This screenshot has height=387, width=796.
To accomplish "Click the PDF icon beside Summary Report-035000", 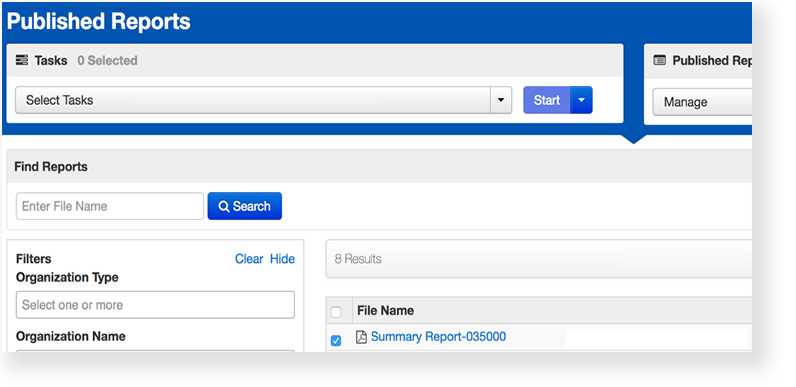I will [x=361, y=337].
